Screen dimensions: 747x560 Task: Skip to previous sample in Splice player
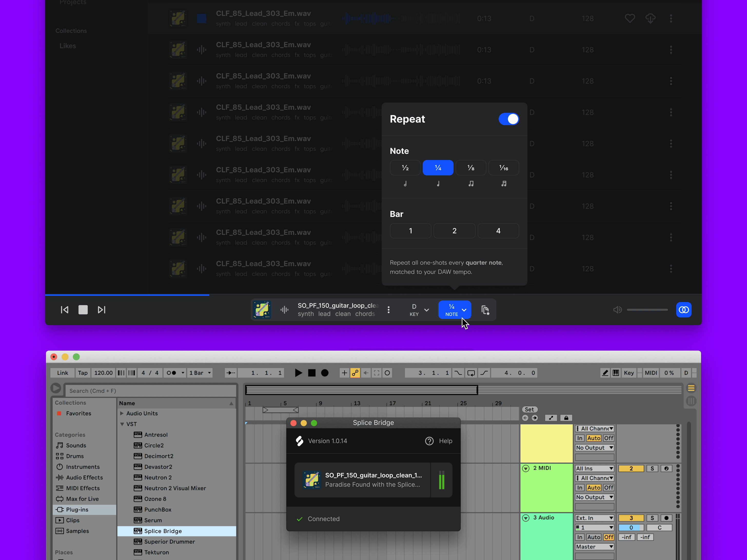click(64, 310)
